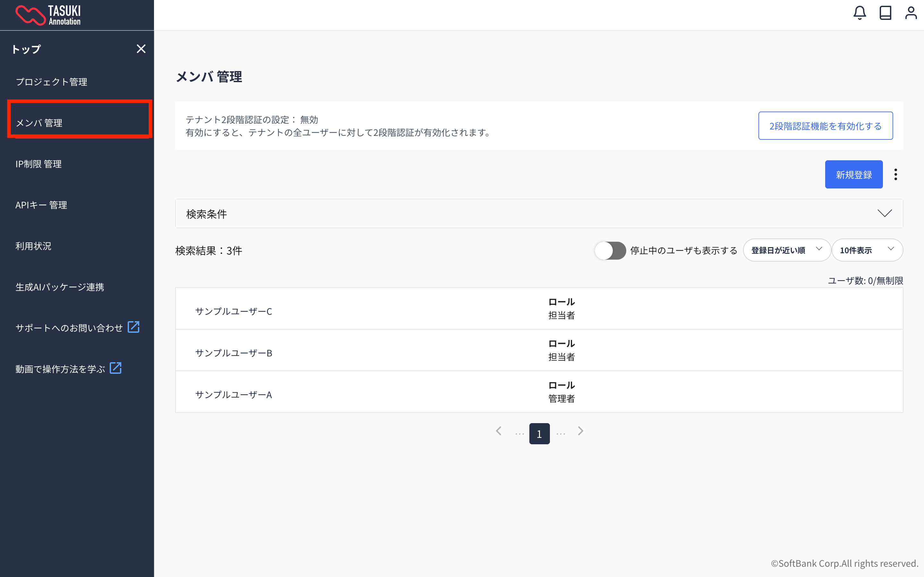Select IP制限 管理 menu item
Viewport: 924px width, 577px height.
38,164
